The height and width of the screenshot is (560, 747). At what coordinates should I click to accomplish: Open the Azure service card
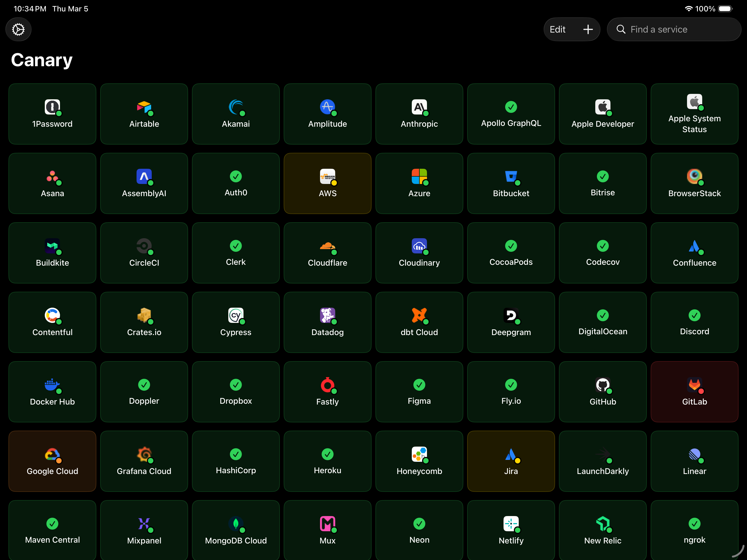pos(419,183)
